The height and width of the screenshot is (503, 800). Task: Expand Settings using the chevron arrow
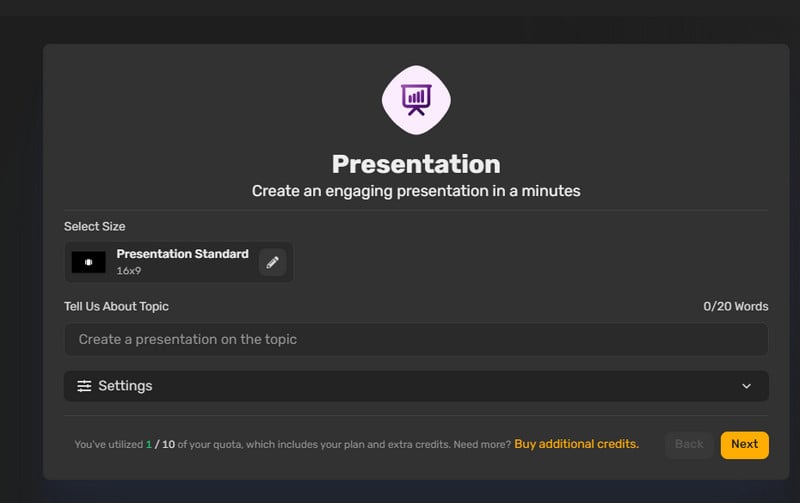(x=746, y=386)
